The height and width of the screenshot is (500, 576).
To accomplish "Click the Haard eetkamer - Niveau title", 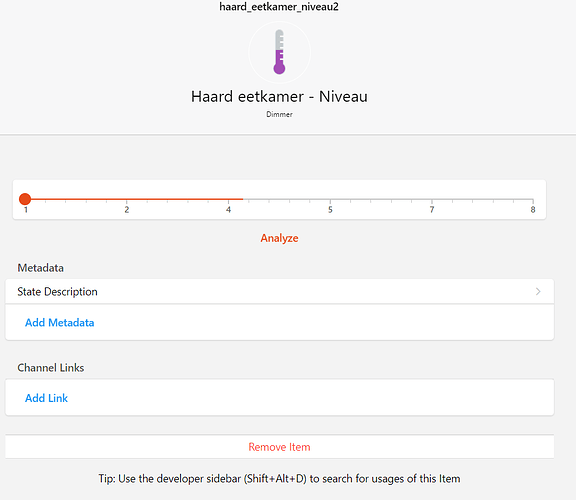I will pos(279,97).
